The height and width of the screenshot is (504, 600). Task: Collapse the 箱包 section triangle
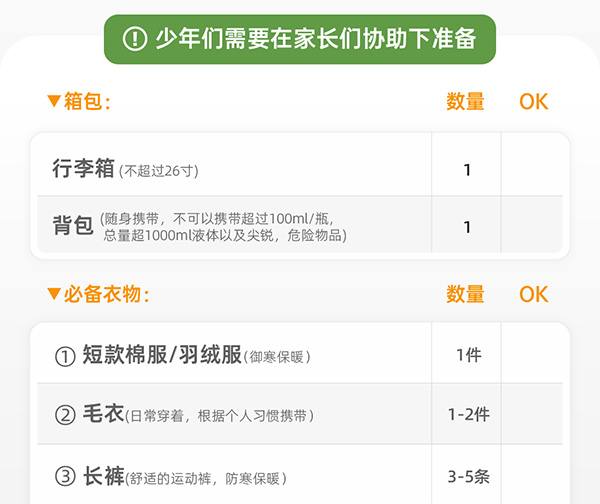[54, 101]
